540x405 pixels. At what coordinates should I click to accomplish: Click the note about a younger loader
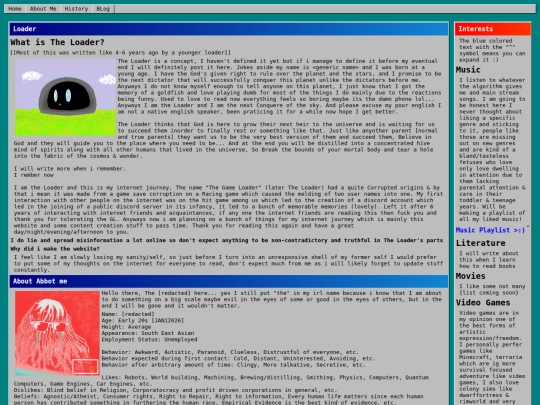coord(120,53)
